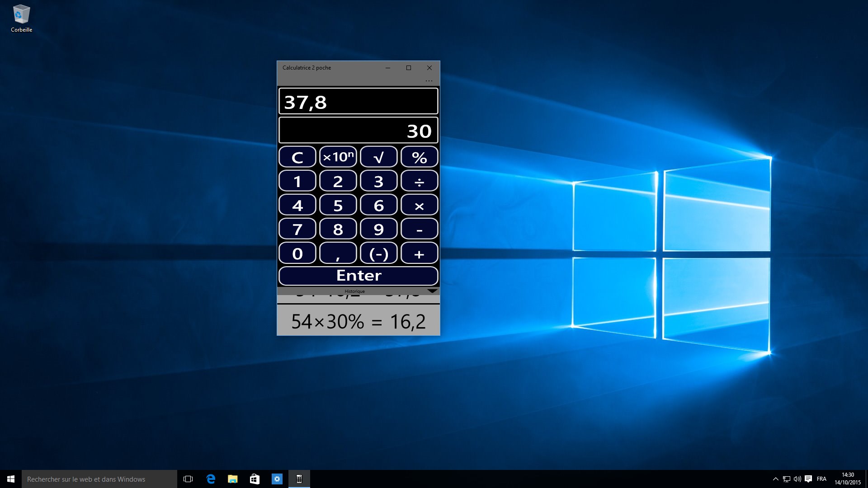This screenshot has width=868, height=488.
Task: Open Task View in the taskbar
Action: click(188, 479)
